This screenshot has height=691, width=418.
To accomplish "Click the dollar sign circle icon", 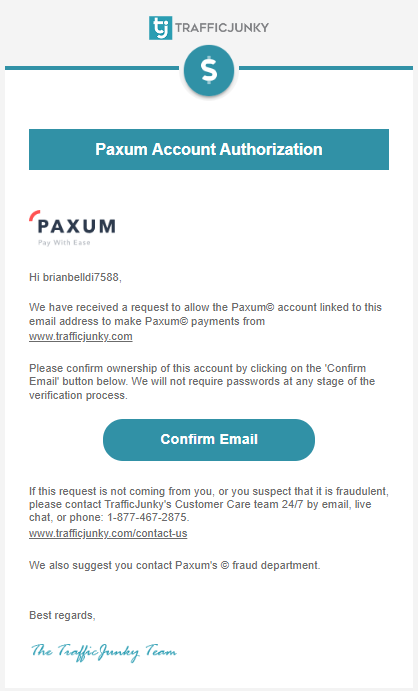I will point(209,71).
